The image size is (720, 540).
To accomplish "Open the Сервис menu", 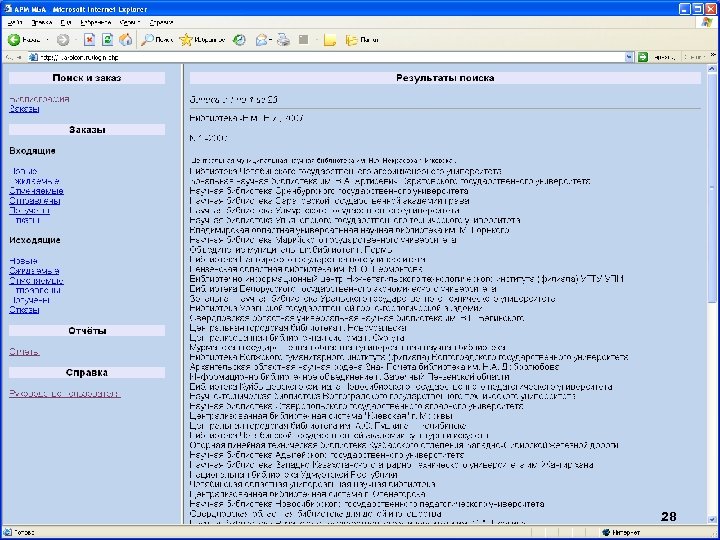I will click(x=129, y=22).
